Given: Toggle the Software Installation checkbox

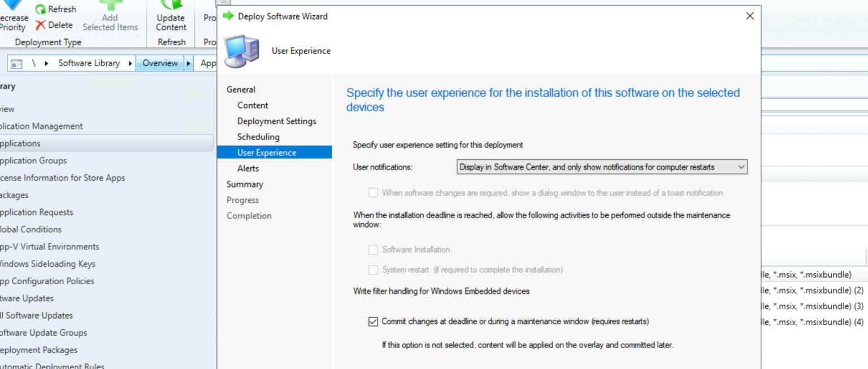Looking at the screenshot, I should [x=373, y=250].
